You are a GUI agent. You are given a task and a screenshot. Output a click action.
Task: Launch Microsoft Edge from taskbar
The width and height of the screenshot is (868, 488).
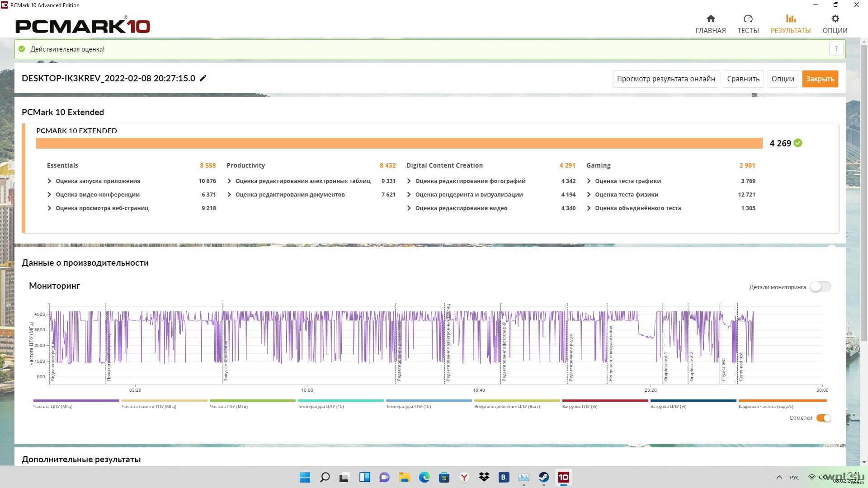[425, 477]
